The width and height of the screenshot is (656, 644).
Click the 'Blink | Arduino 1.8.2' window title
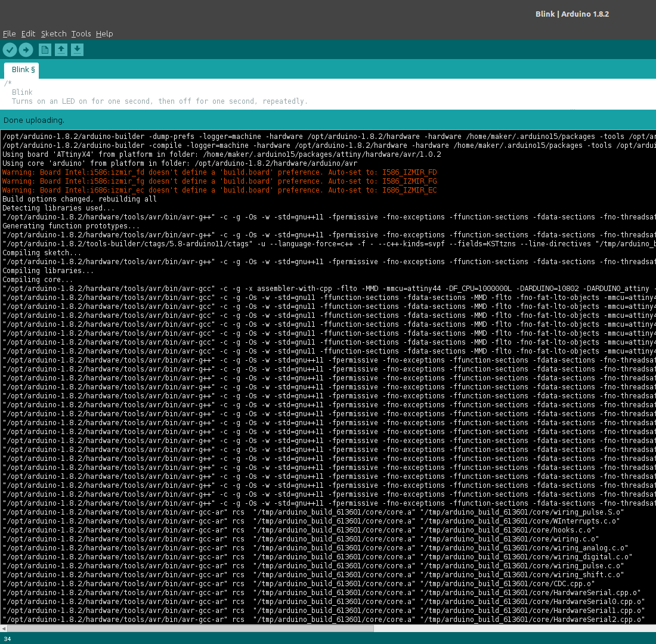tap(572, 14)
